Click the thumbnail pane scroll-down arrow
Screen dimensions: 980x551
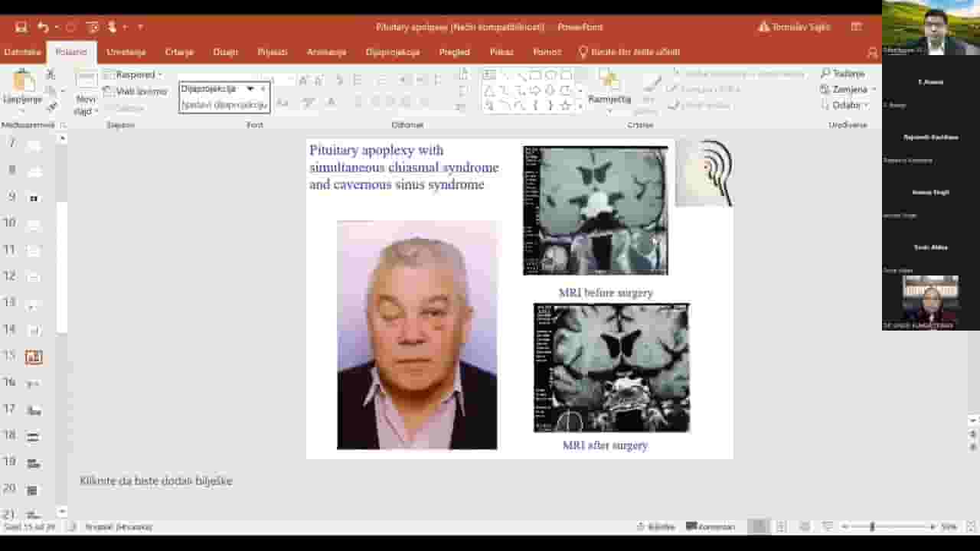[x=63, y=511]
